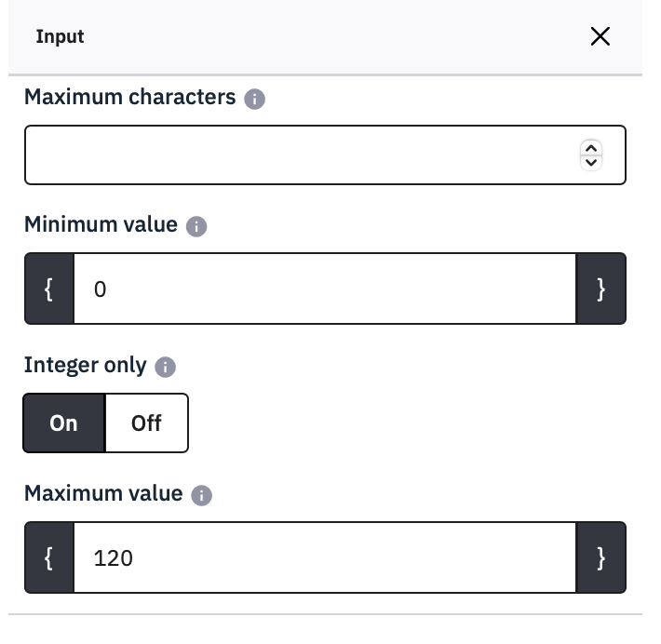Click info icon beside Maximum value

(x=201, y=495)
